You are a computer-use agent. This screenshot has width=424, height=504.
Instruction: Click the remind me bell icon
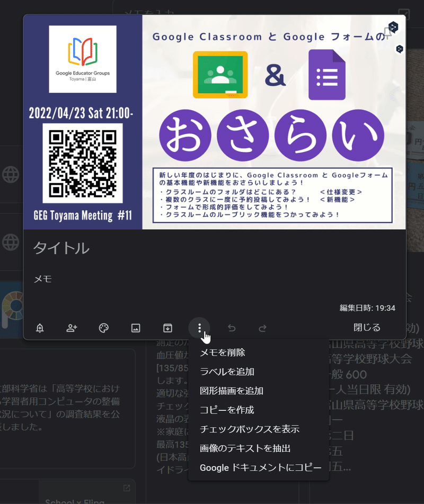tap(40, 328)
